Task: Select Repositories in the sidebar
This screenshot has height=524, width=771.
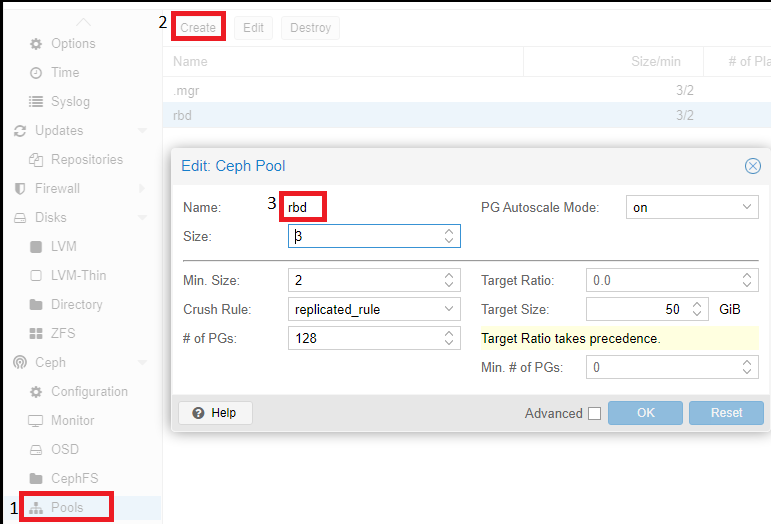Action: pos(86,160)
